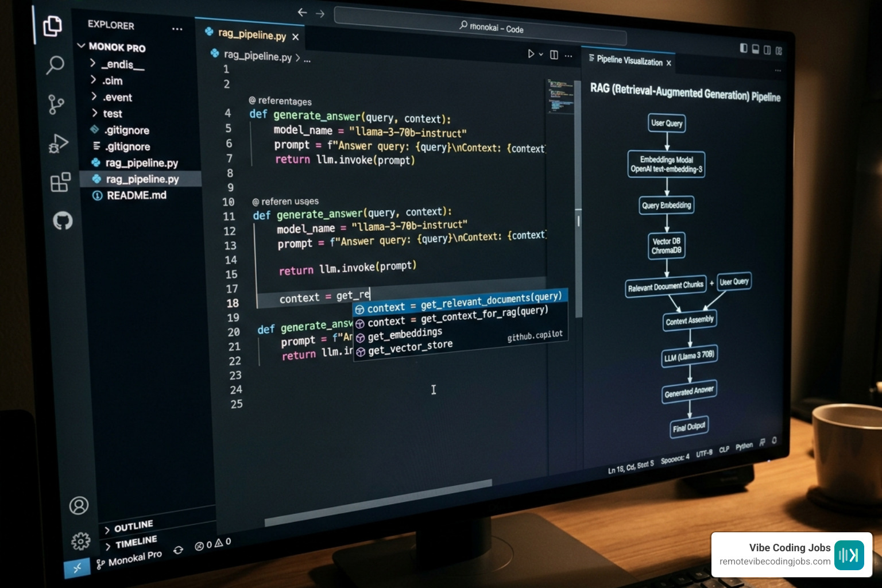Open the Manage settings gear icon
The image size is (882, 588).
point(80,541)
